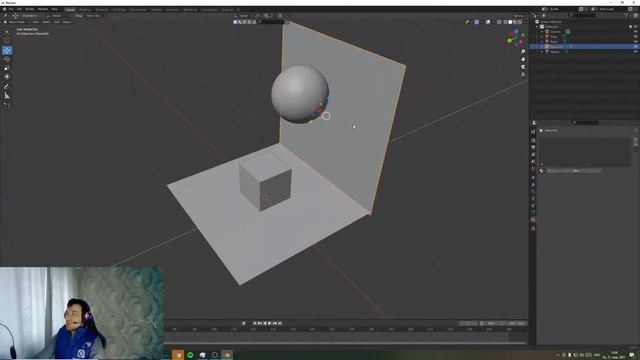Uncheck Collection exclude checkbox in outliner
Image resolution: width=640 pixels, height=360 pixels.
click(x=631, y=27)
